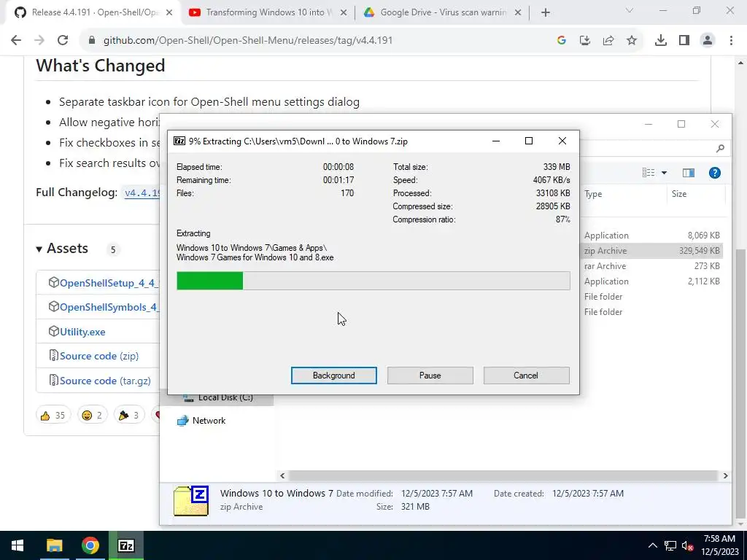Image resolution: width=747 pixels, height=560 pixels.
Task: Reload the GitHub page
Action: (63, 41)
